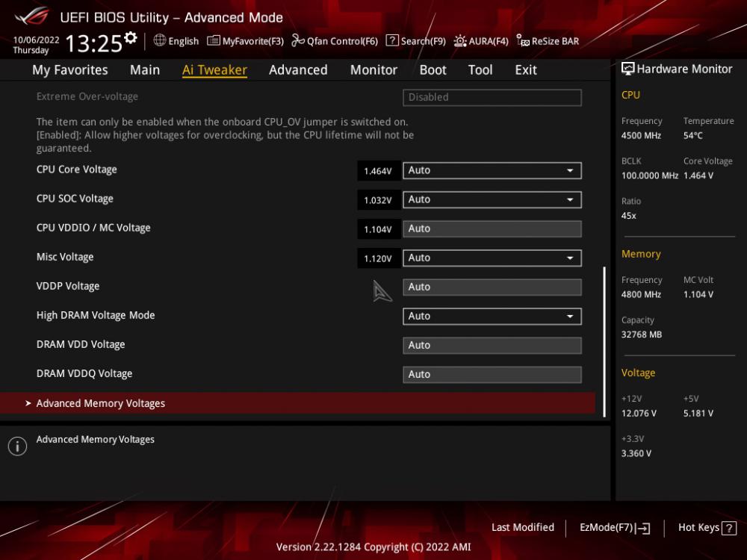This screenshot has width=747, height=560.
Task: Click 32768 MB capacity value
Action: tap(642, 335)
